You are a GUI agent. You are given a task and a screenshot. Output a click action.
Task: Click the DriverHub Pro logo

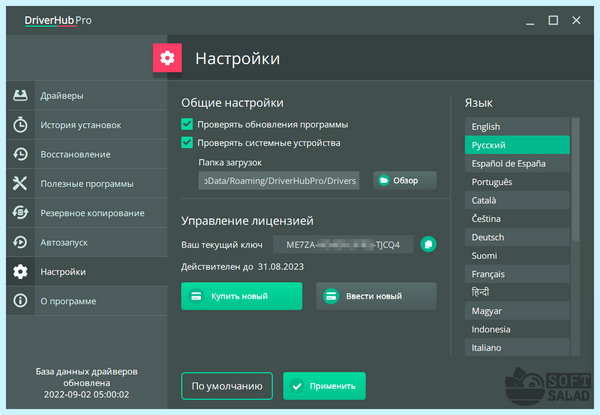[x=58, y=21]
